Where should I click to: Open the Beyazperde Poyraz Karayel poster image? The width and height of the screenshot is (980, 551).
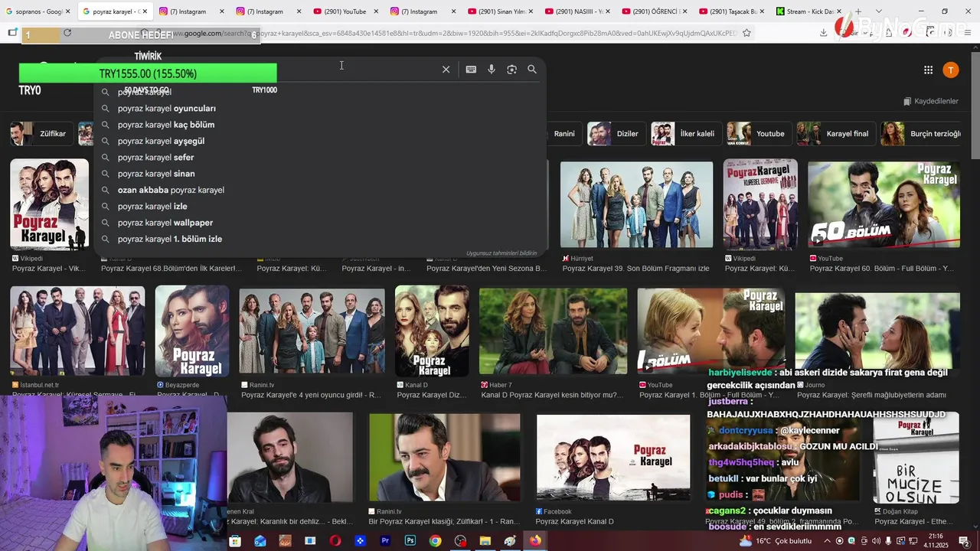click(192, 331)
